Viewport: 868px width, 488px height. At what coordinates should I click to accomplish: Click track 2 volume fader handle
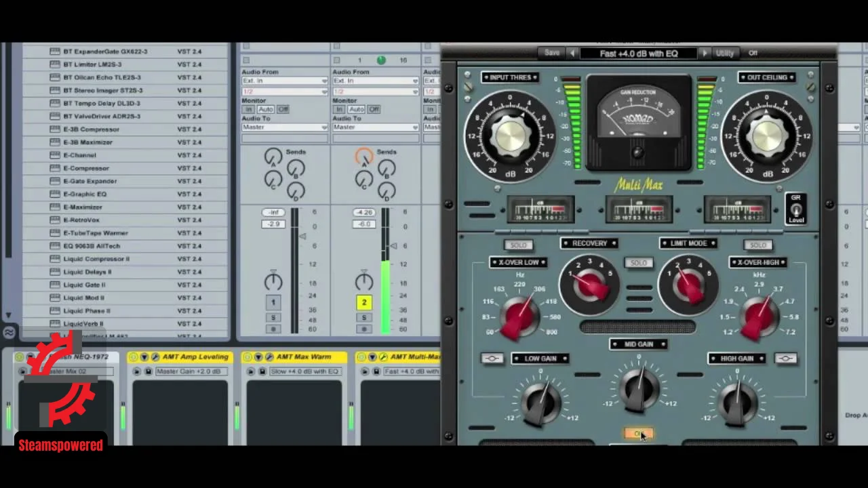tap(394, 245)
